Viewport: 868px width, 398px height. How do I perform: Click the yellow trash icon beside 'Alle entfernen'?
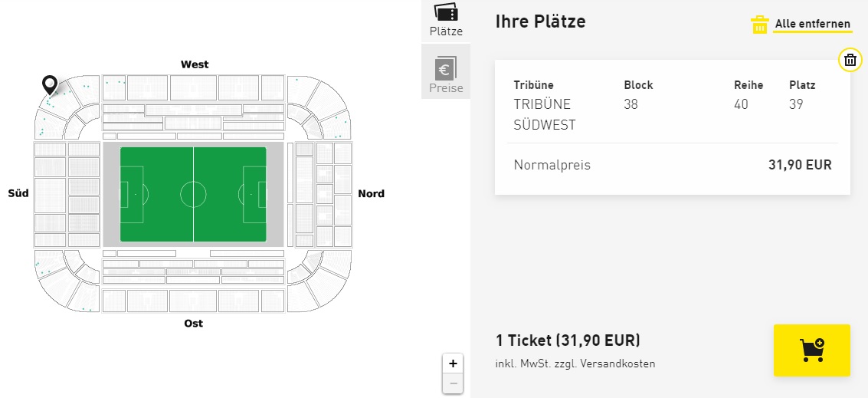759,25
